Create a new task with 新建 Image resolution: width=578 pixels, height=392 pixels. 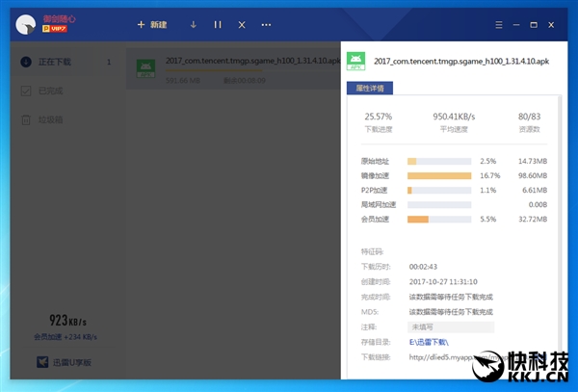tap(152, 25)
